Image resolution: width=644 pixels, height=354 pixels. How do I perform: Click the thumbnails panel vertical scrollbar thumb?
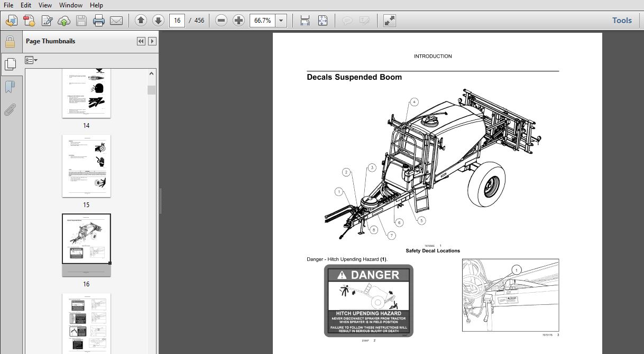pos(152,90)
